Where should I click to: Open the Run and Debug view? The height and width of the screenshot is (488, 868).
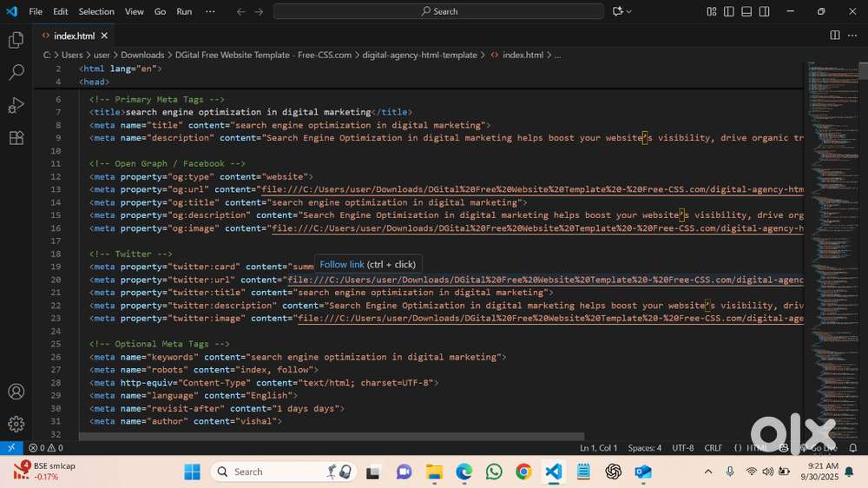16,105
